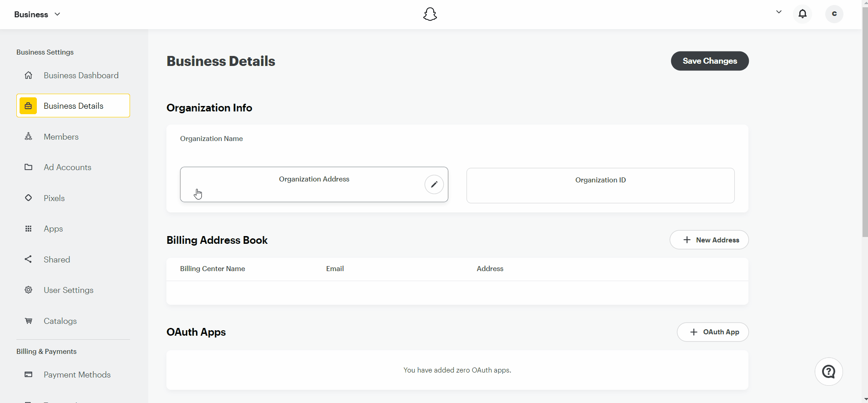Click the Shared share icon
868x403 pixels.
(x=28, y=259)
